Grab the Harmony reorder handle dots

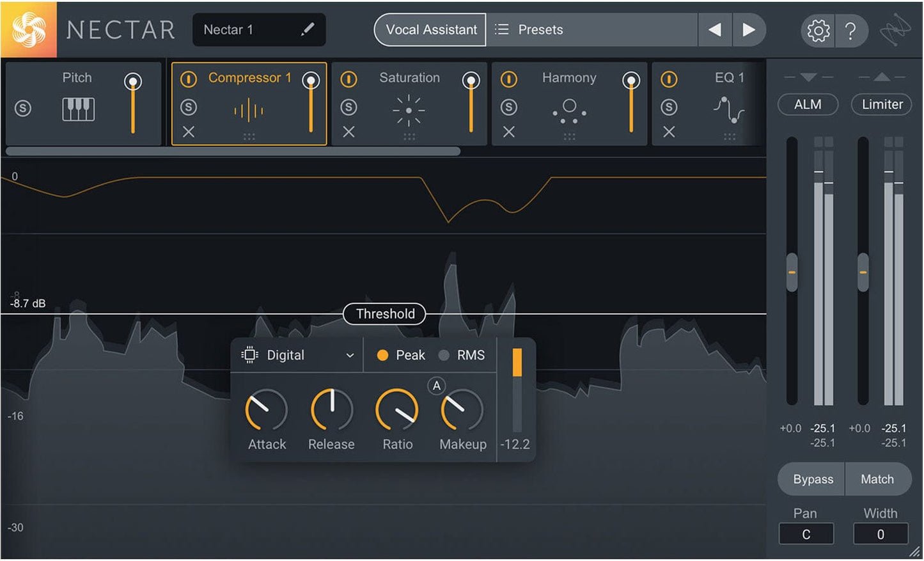point(570,136)
